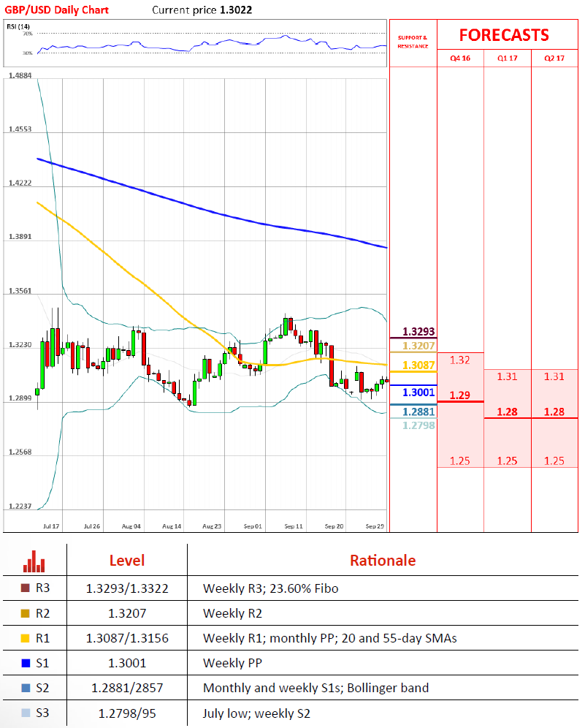Click the 1.3230 price axis label
This screenshot has width=585, height=728.
point(20,344)
